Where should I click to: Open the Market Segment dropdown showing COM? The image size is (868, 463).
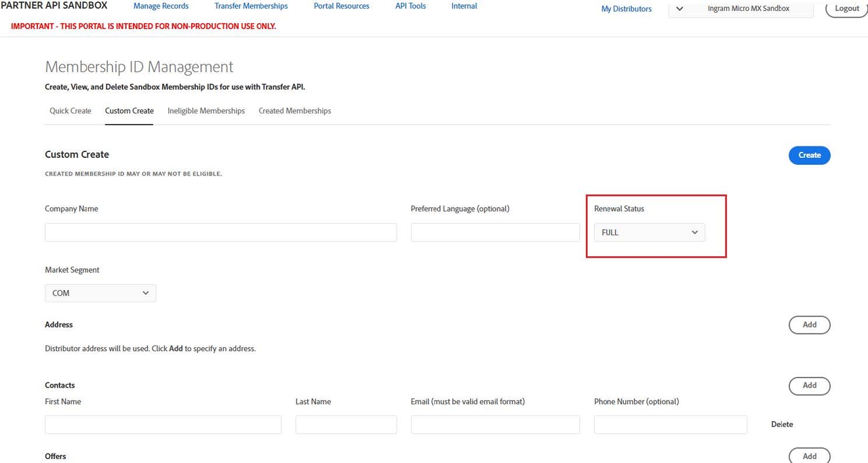click(100, 293)
